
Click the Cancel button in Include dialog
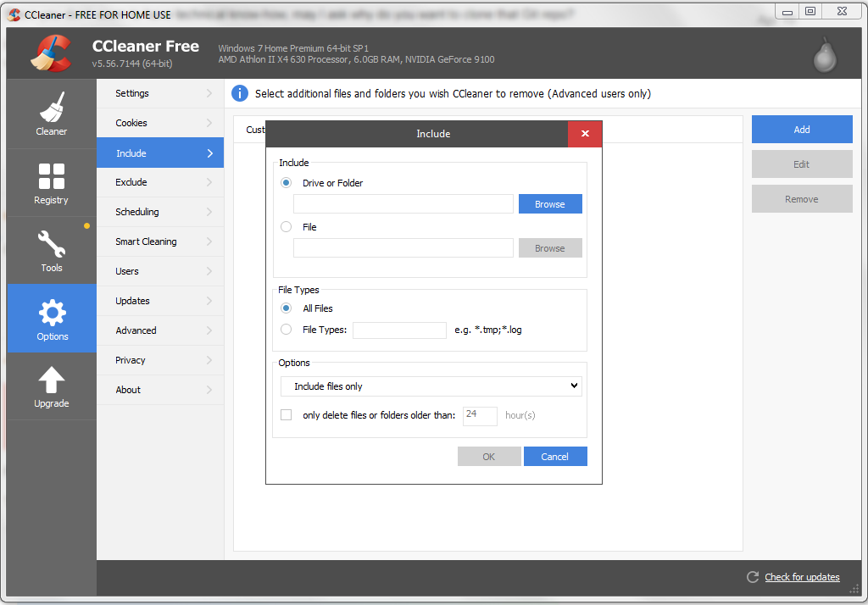[x=555, y=456]
